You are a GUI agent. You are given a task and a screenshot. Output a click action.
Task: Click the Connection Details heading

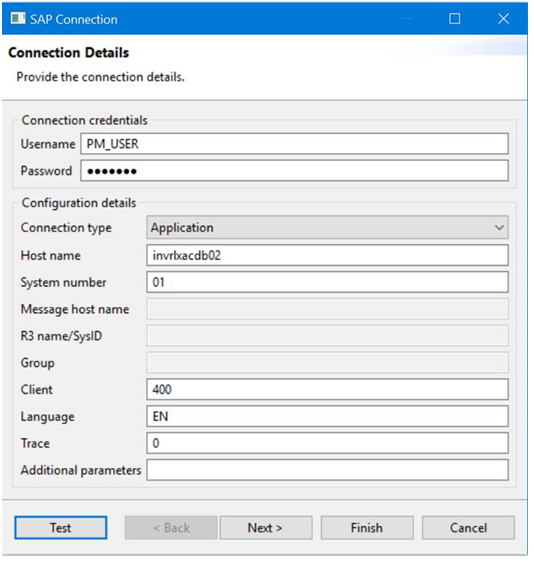68,53
